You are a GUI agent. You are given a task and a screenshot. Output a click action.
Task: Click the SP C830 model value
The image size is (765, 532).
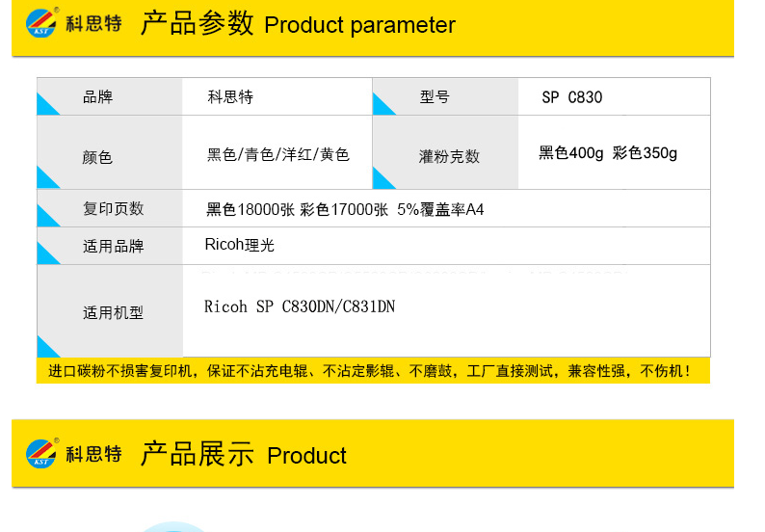click(571, 97)
